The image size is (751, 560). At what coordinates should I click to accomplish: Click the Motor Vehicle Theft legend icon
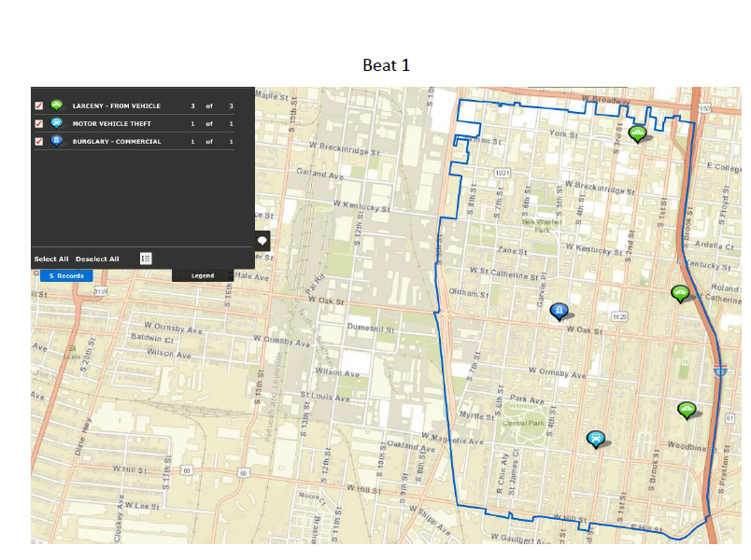(56, 123)
